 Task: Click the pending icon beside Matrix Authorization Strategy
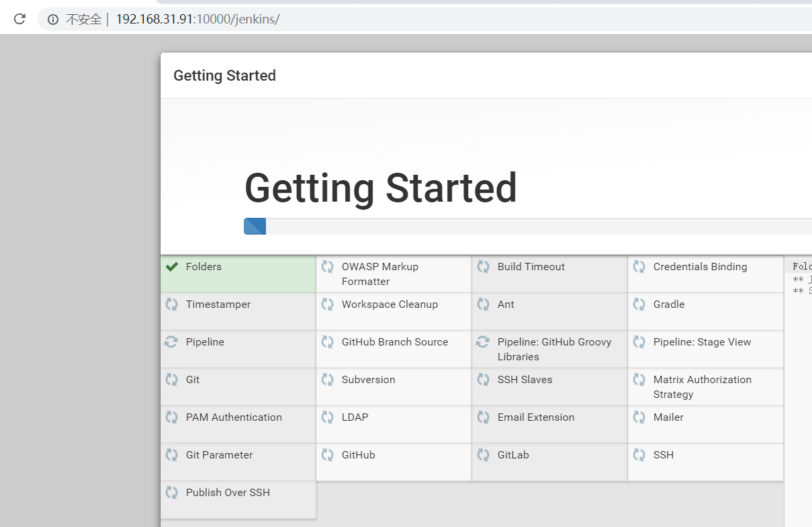[x=639, y=380]
